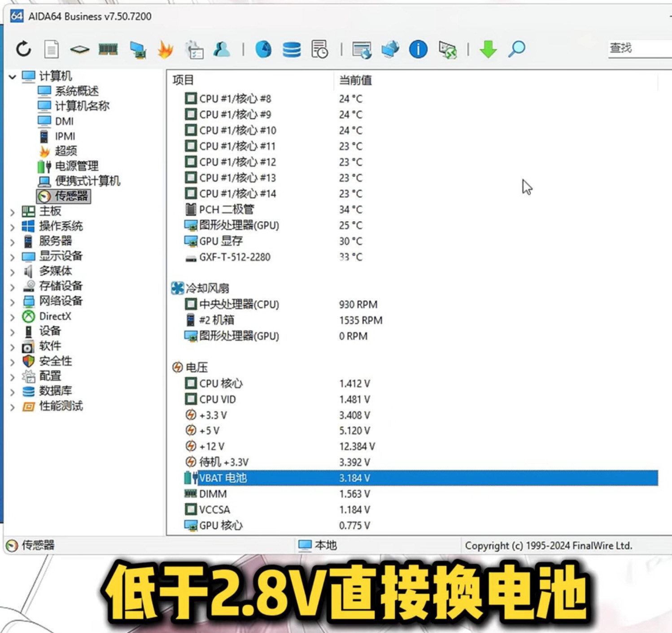Open 电源管理 in the tree
This screenshot has width=672, height=633.
coord(76,166)
